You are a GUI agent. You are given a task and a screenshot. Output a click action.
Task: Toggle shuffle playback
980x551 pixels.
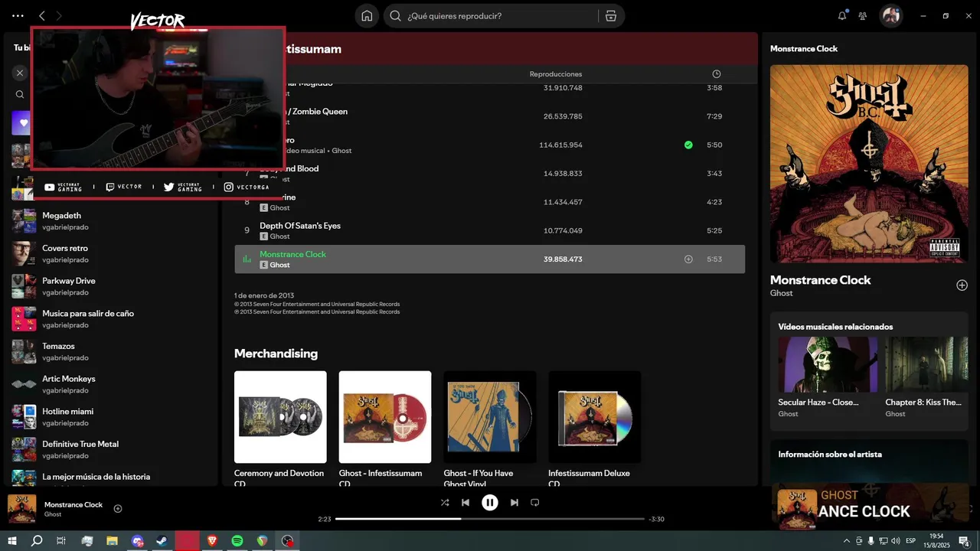tap(445, 503)
